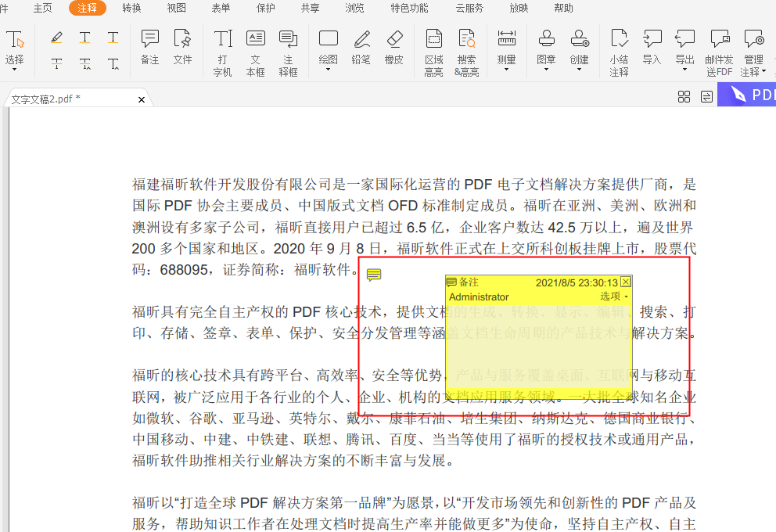
Task: Select the squiggly underline annotation tool
Action: tap(84, 37)
